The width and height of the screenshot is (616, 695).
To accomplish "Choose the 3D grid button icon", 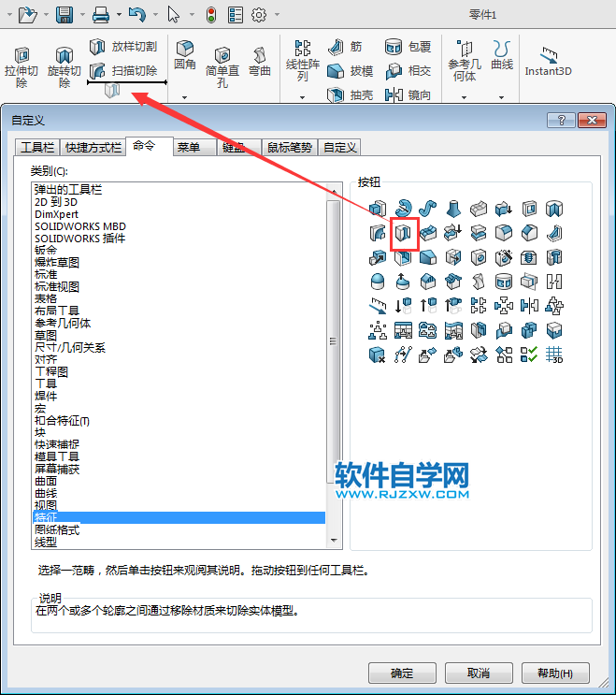I will click(554, 355).
